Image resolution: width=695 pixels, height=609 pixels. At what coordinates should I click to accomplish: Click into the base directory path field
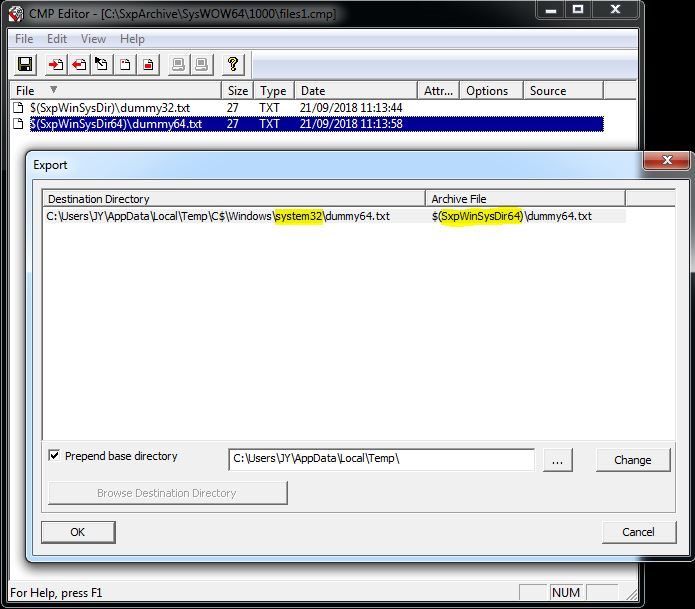click(382, 459)
